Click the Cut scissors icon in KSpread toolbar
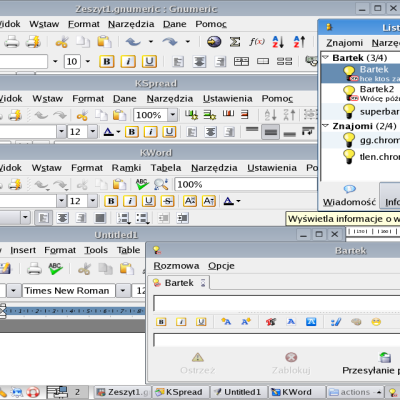Viewport: 400px width, 400px height. [x=82, y=115]
